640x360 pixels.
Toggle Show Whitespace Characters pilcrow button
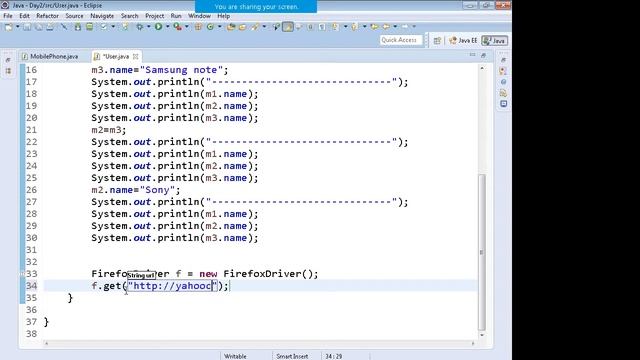pos(322,27)
